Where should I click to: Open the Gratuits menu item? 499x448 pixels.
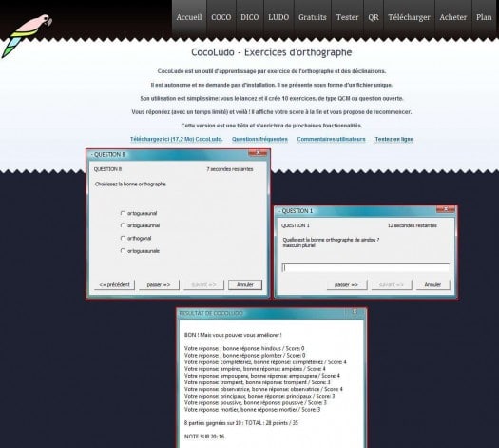[x=313, y=17]
